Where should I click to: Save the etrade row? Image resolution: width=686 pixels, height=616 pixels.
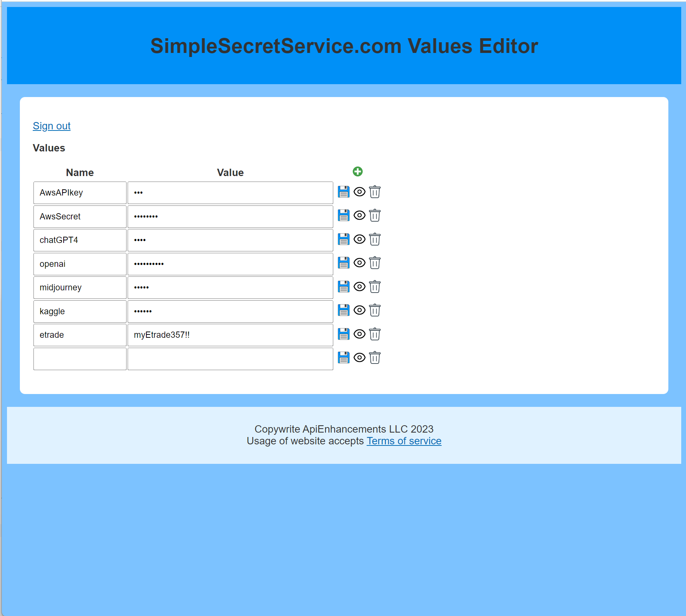point(344,334)
